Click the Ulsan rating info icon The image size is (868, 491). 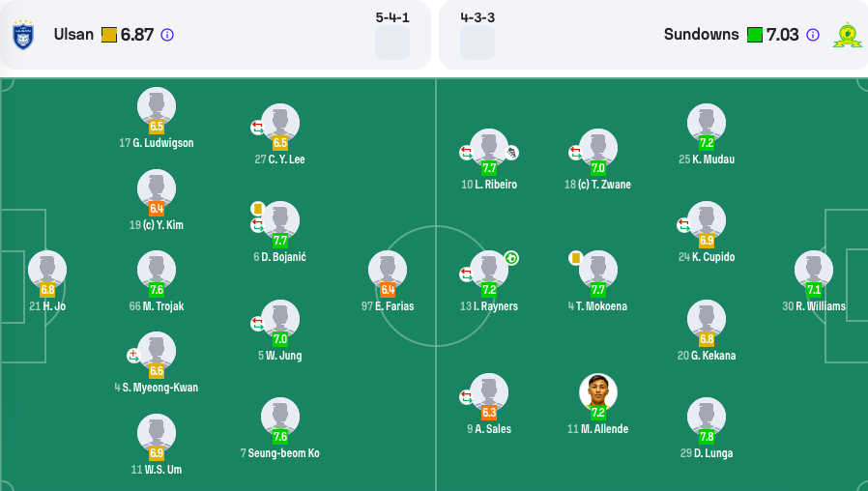[167, 35]
